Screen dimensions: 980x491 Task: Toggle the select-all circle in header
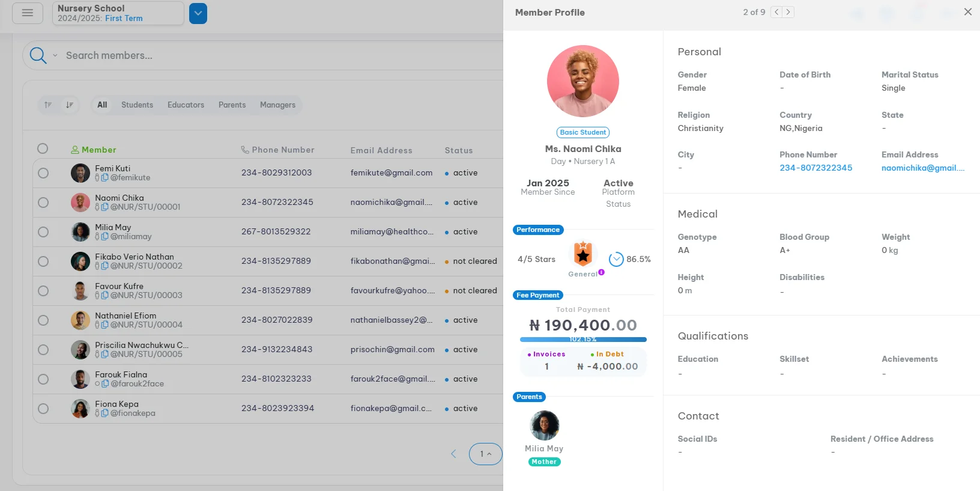point(43,148)
